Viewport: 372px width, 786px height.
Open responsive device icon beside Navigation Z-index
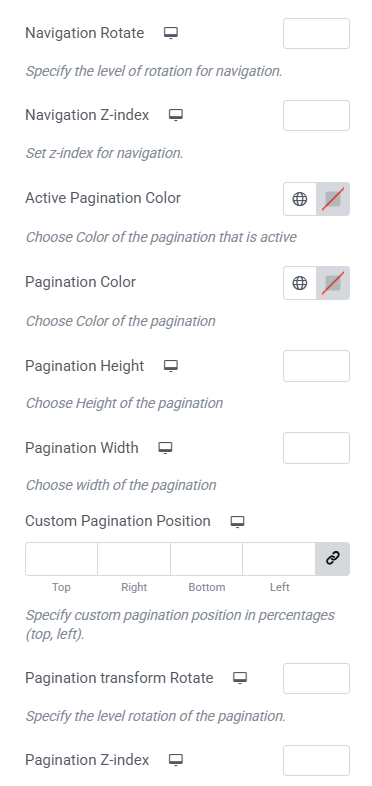[175, 115]
